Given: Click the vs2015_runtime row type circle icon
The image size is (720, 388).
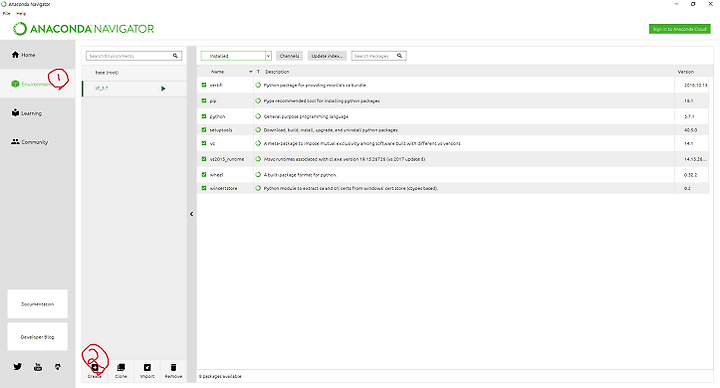Looking at the screenshot, I should coord(258,159).
